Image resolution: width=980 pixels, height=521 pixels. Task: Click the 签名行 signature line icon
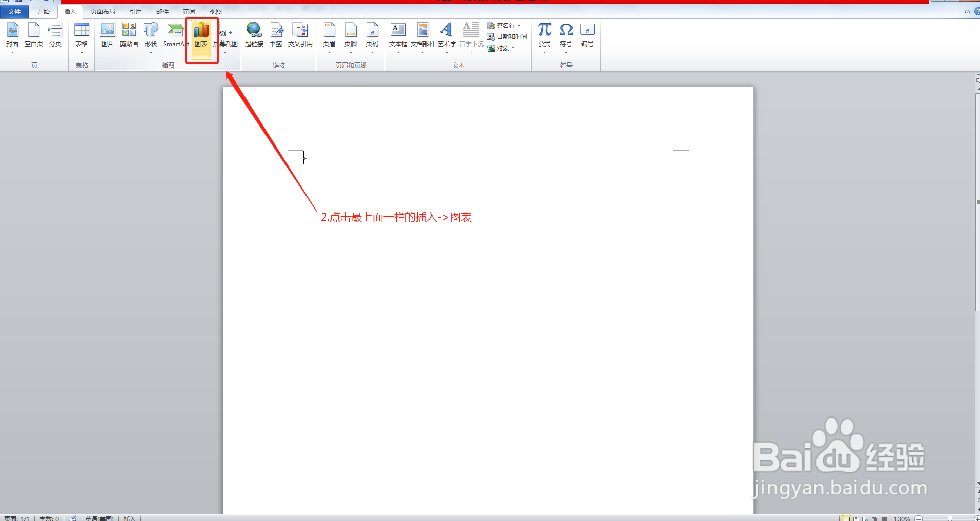491,25
